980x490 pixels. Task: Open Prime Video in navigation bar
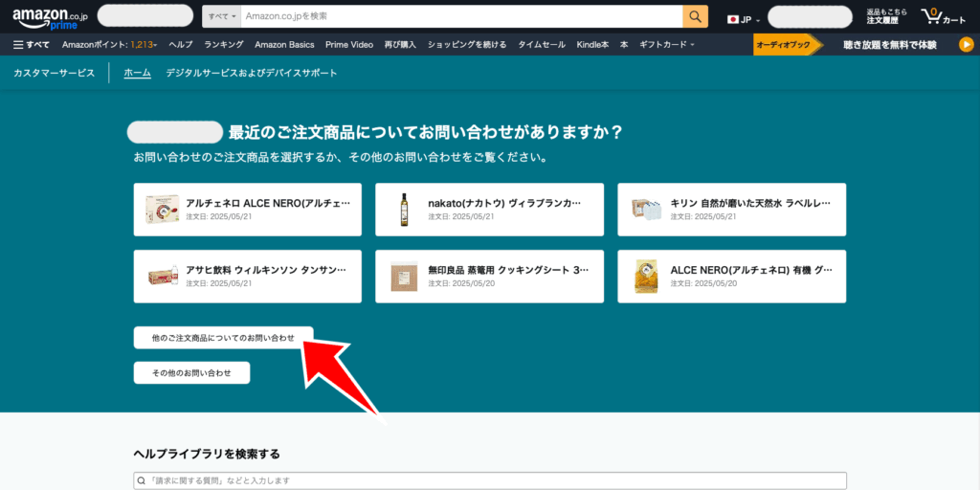point(348,45)
